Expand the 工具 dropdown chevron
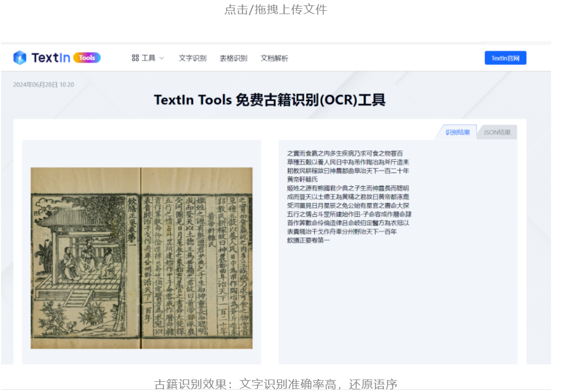563x392 pixels. point(161,58)
